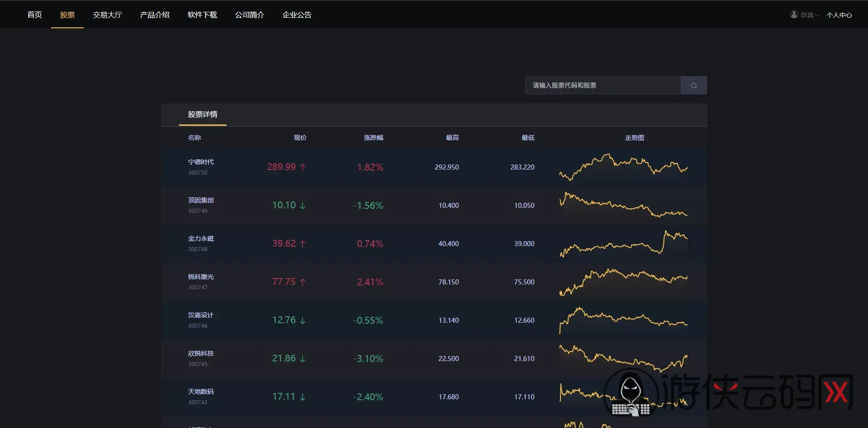Click the down arrow beside 21.86
Image resolution: width=868 pixels, height=428 pixels.
coord(303,359)
